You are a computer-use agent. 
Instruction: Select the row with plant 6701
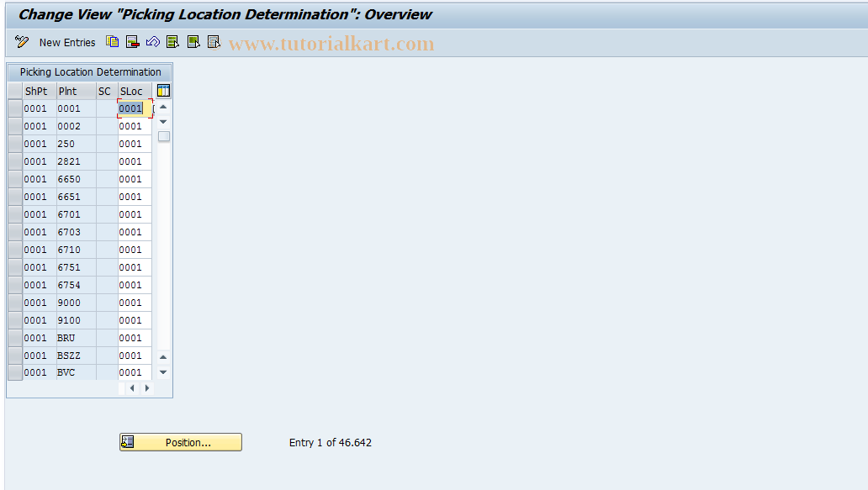15,214
